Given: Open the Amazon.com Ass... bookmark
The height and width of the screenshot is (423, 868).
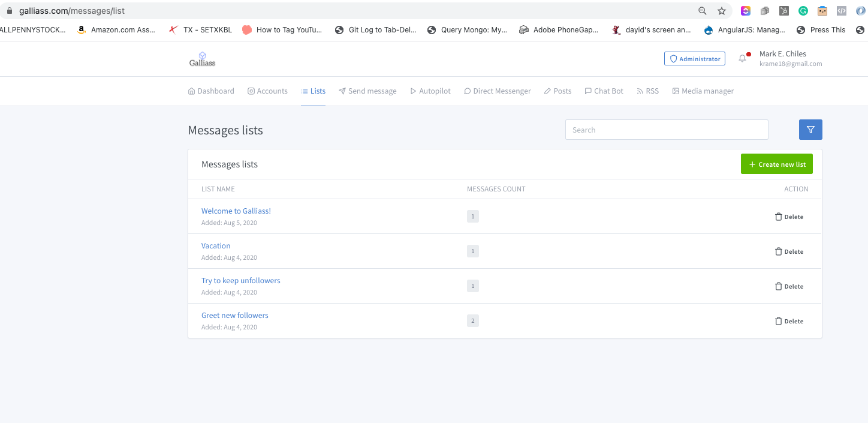Looking at the screenshot, I should (117, 30).
